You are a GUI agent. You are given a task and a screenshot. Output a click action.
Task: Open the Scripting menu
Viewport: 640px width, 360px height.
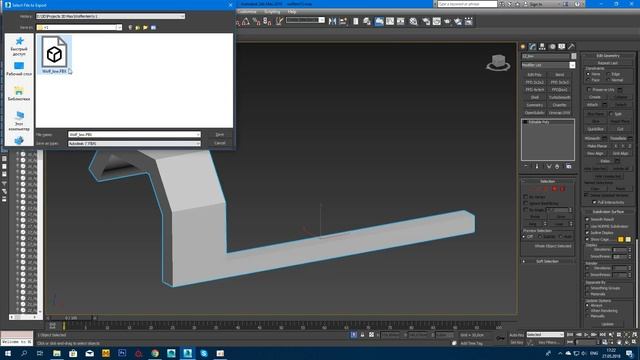coord(272,12)
